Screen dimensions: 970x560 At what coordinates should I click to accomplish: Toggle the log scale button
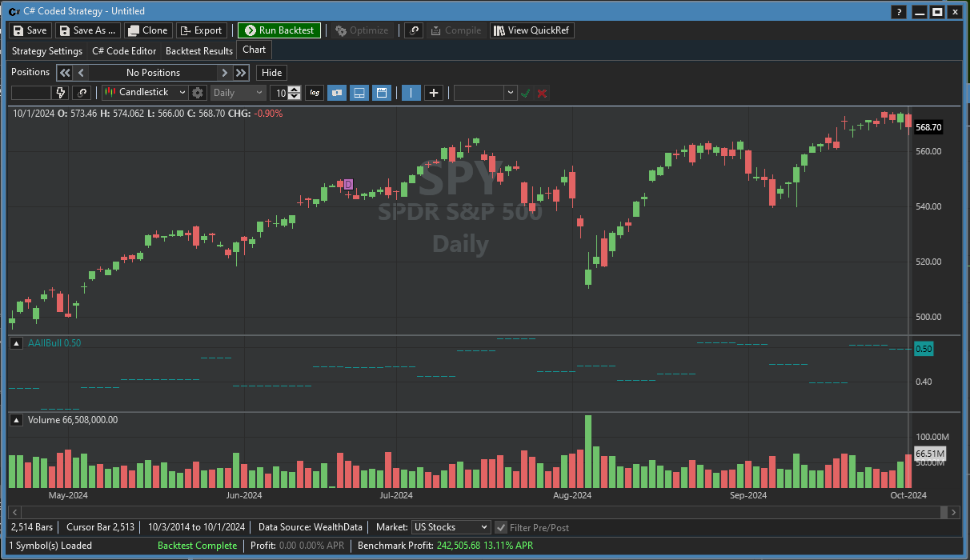pos(315,93)
